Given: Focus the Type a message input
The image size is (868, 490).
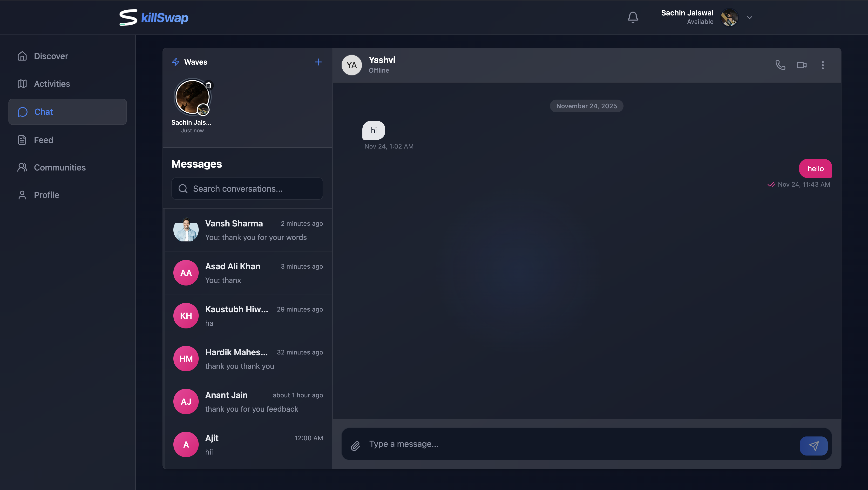Looking at the screenshot, I should [573, 444].
